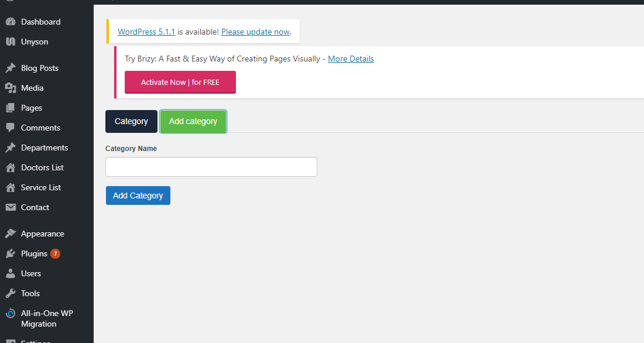Click the Tools wrench icon
Viewport: 644px width, 343px height.
(x=11, y=293)
